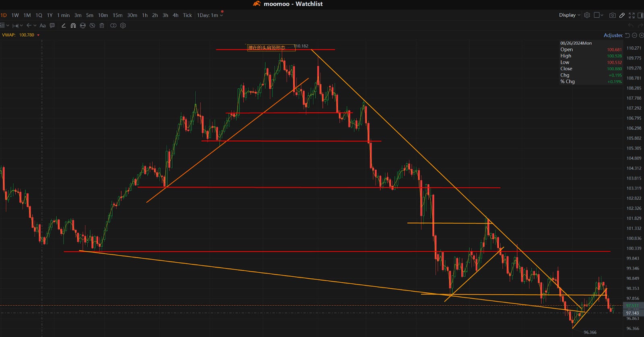
Task: Click the overlapping circles compare icon
Action: pos(114,25)
